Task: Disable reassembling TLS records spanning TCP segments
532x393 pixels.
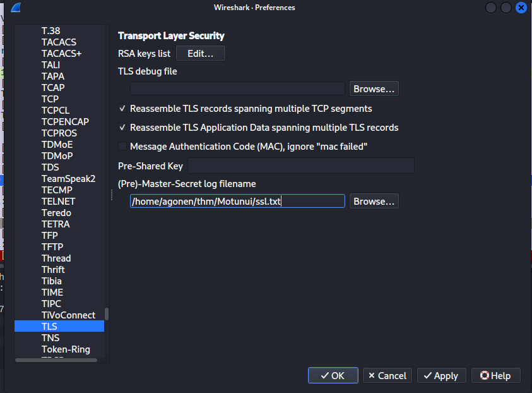Action: (x=123, y=109)
